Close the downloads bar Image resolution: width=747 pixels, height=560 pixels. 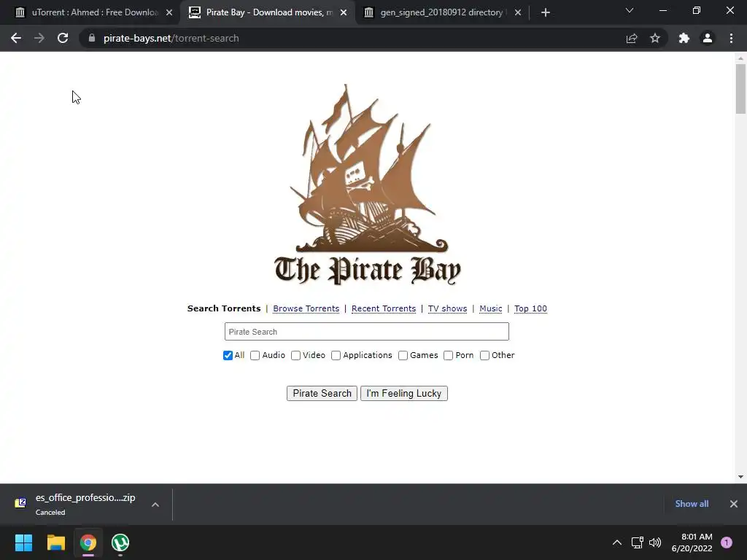(734, 504)
